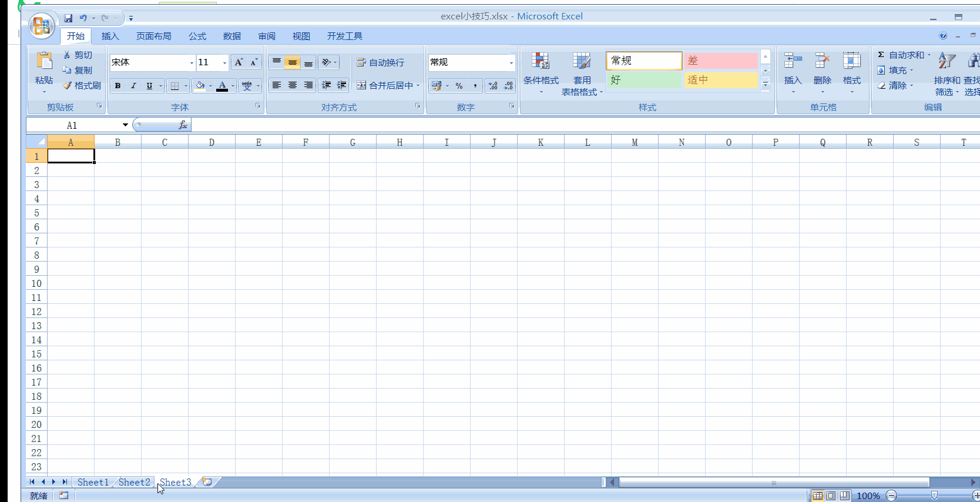Cut the selection (剪切)

point(78,55)
